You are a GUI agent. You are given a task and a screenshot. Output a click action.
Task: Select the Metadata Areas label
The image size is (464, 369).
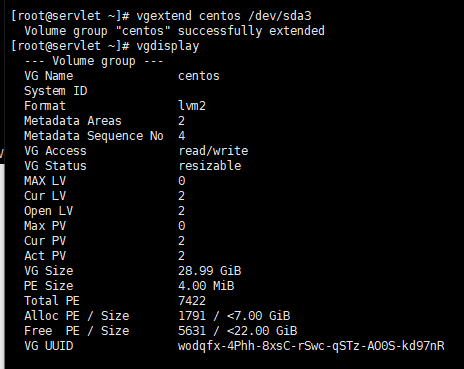pyautogui.click(x=73, y=121)
